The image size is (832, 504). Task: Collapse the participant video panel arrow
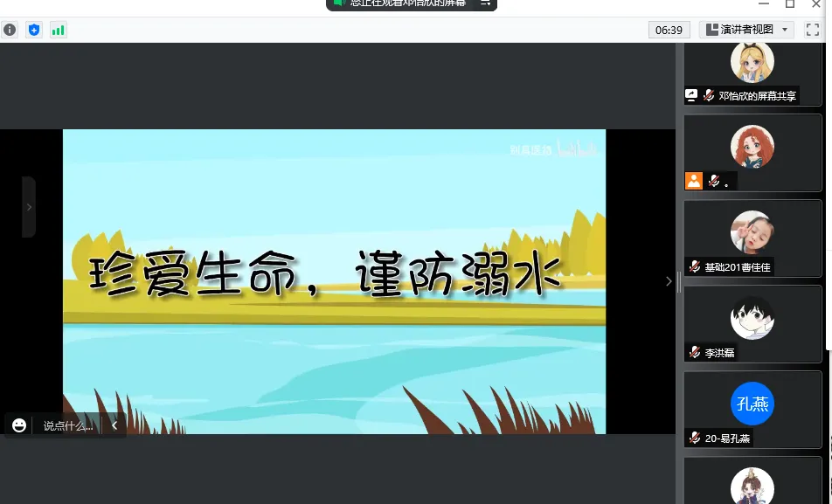point(669,281)
